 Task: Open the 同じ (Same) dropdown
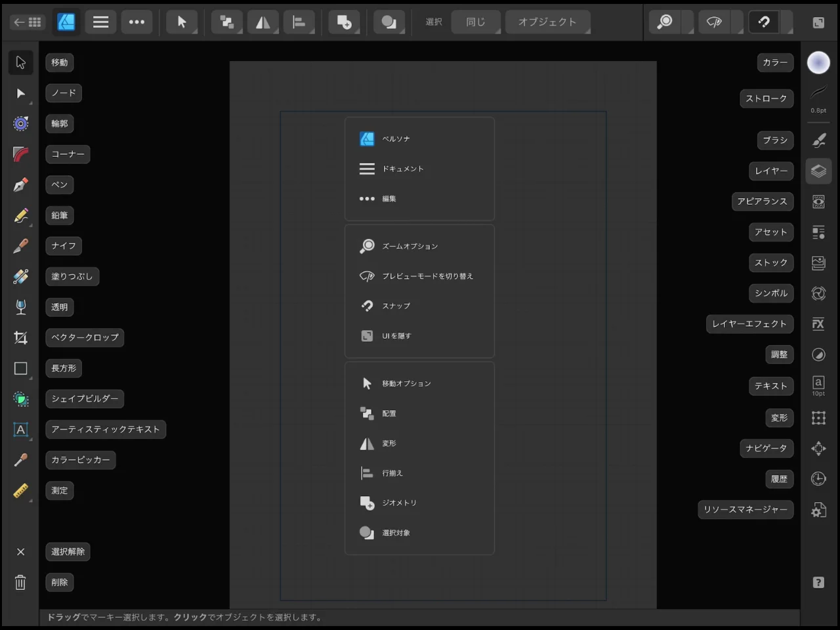click(476, 22)
